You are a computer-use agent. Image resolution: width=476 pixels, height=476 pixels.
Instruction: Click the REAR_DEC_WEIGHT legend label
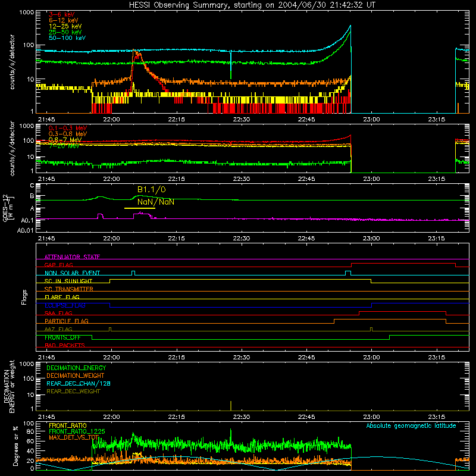[x=73, y=392]
